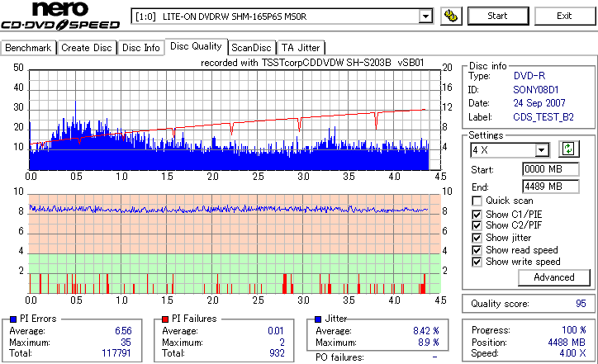Open the drive selection dropdown arrow
The height and width of the screenshot is (364, 598).
tap(425, 17)
